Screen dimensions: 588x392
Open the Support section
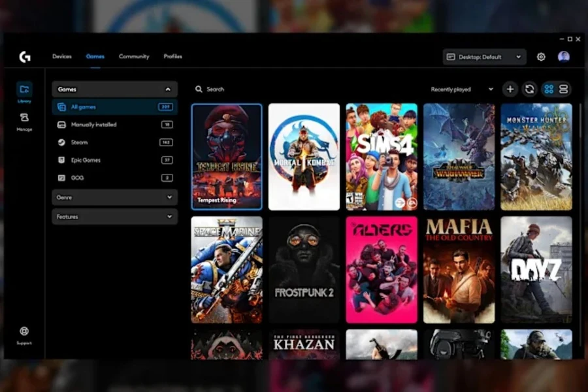tap(24, 335)
